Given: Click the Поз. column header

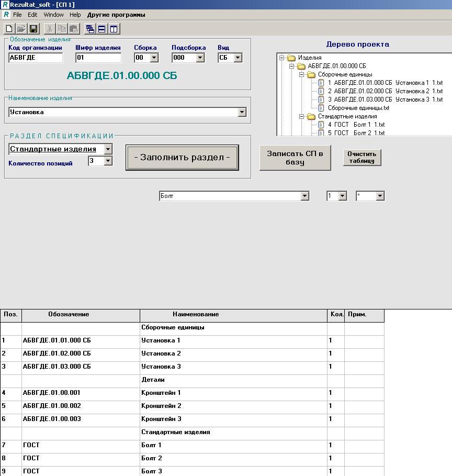Looking at the screenshot, I should [11, 316].
